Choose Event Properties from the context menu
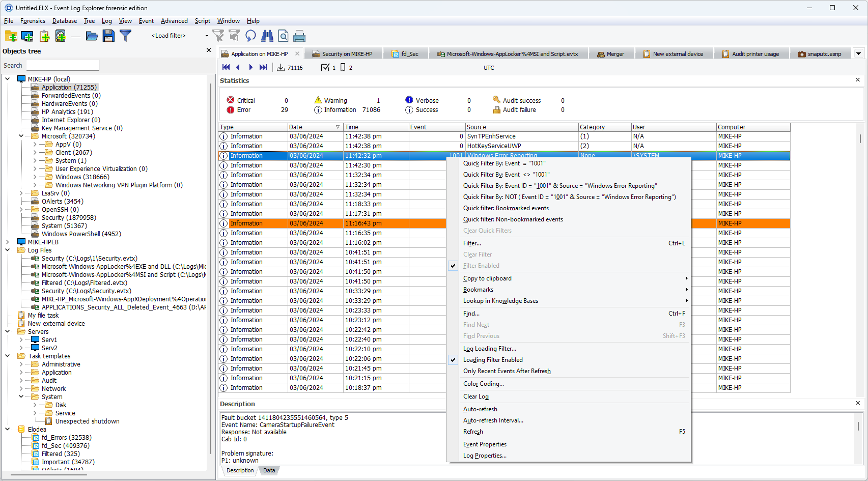This screenshot has height=481, width=868. 484,444
